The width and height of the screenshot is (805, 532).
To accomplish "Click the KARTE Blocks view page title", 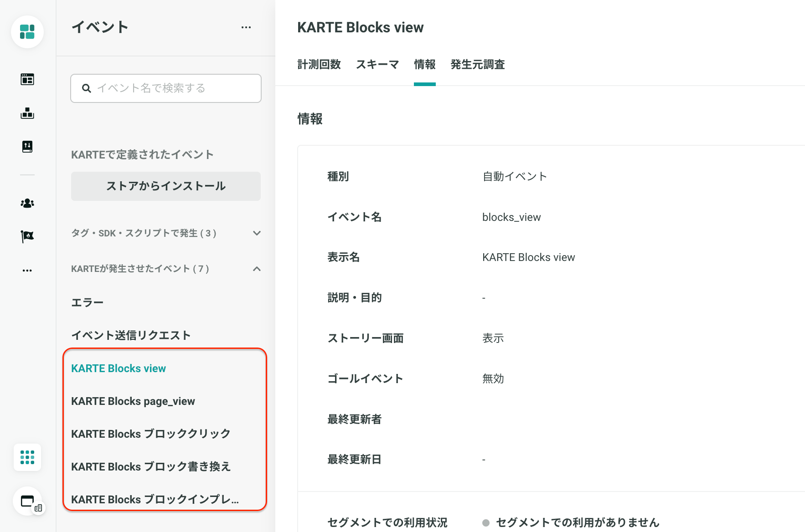I will point(361,27).
